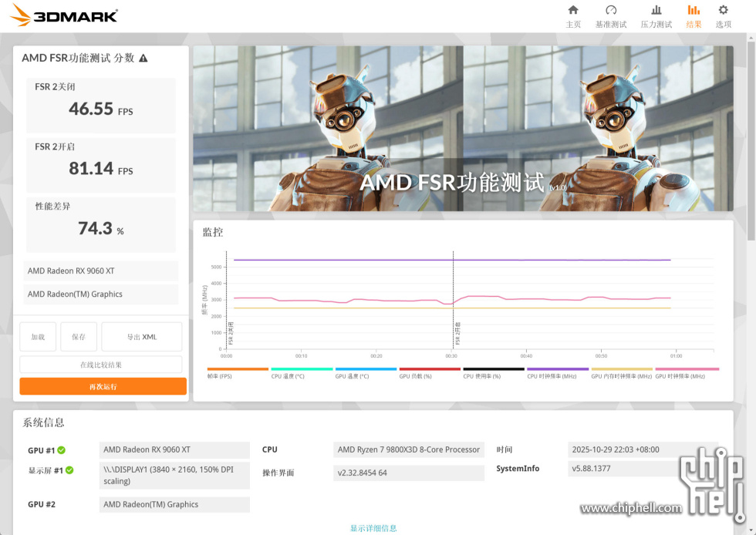This screenshot has height=535, width=756.
Task: Open the Options (选项) gear icon
Action: (x=723, y=11)
